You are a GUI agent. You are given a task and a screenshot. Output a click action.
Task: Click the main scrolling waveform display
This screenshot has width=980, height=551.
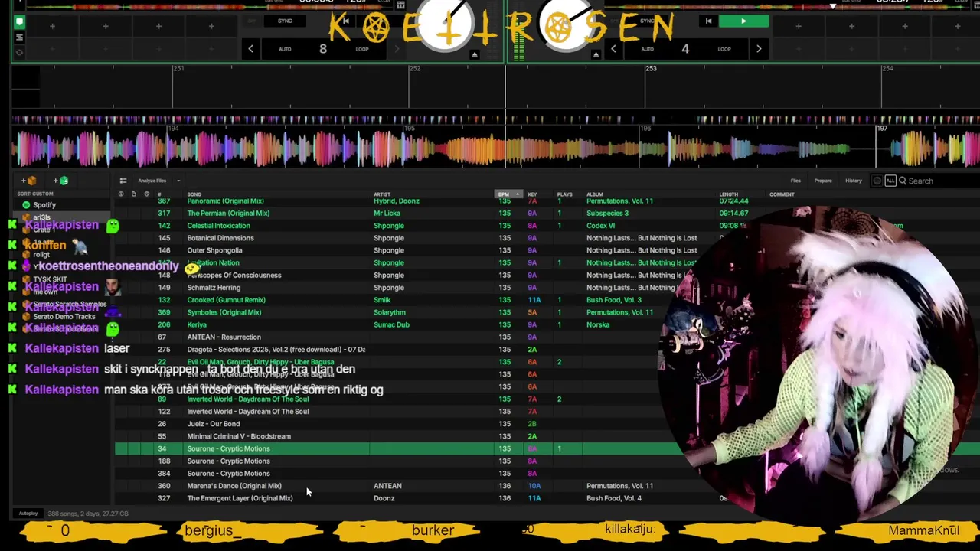coord(495,147)
